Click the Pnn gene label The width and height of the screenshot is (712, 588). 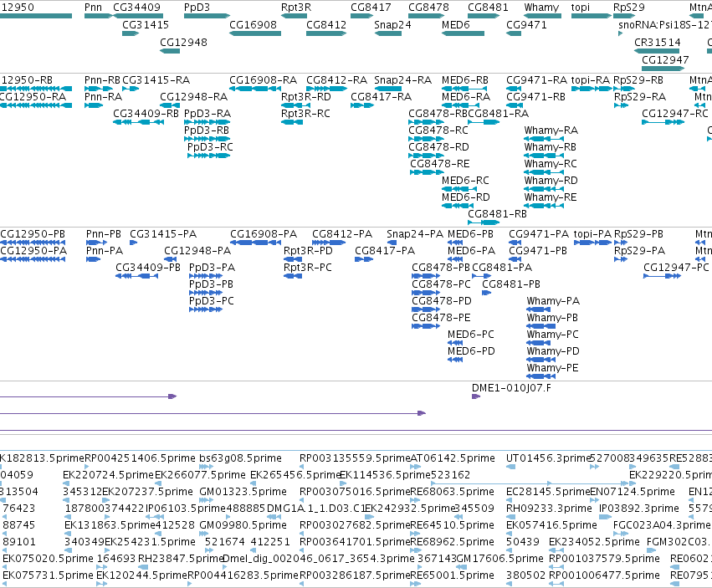tap(93, 8)
